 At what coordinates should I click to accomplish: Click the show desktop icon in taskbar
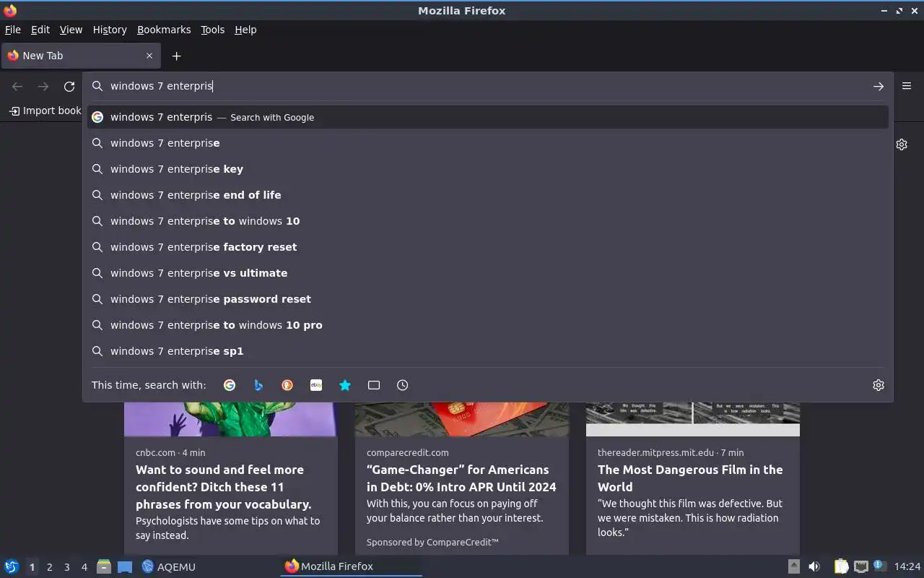point(125,566)
